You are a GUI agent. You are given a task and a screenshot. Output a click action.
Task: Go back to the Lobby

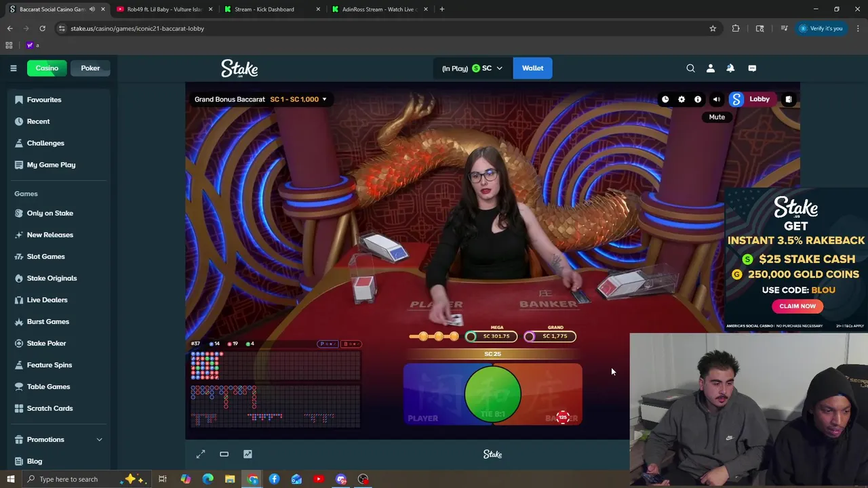(x=751, y=99)
